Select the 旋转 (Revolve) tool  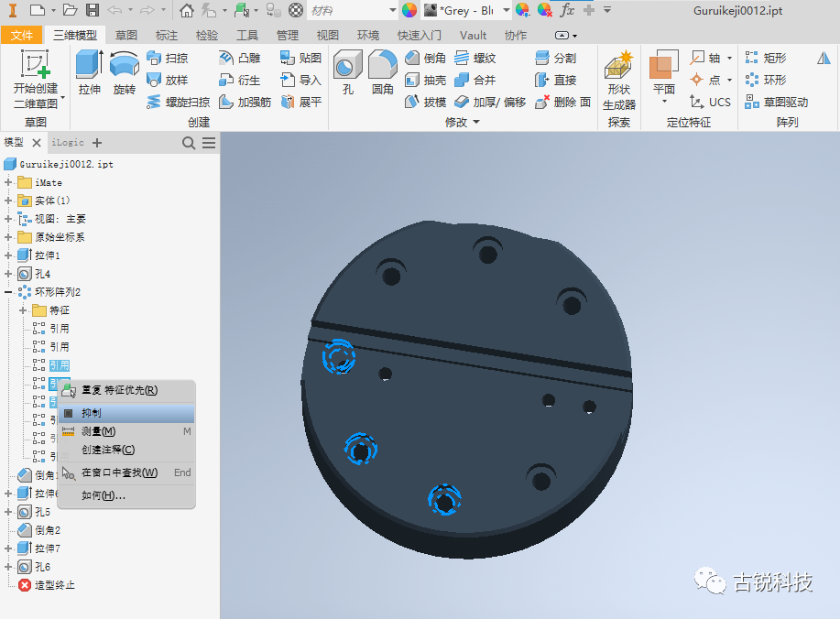(125, 72)
